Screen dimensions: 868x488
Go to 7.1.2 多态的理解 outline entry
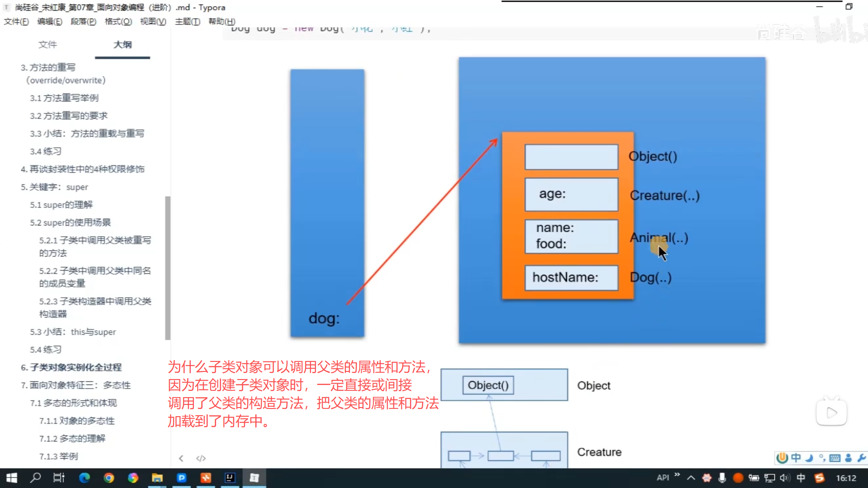point(72,438)
